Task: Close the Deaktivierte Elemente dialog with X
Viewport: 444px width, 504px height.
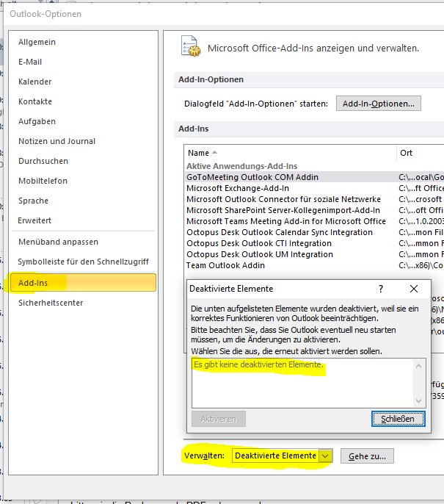Action: click(414, 289)
